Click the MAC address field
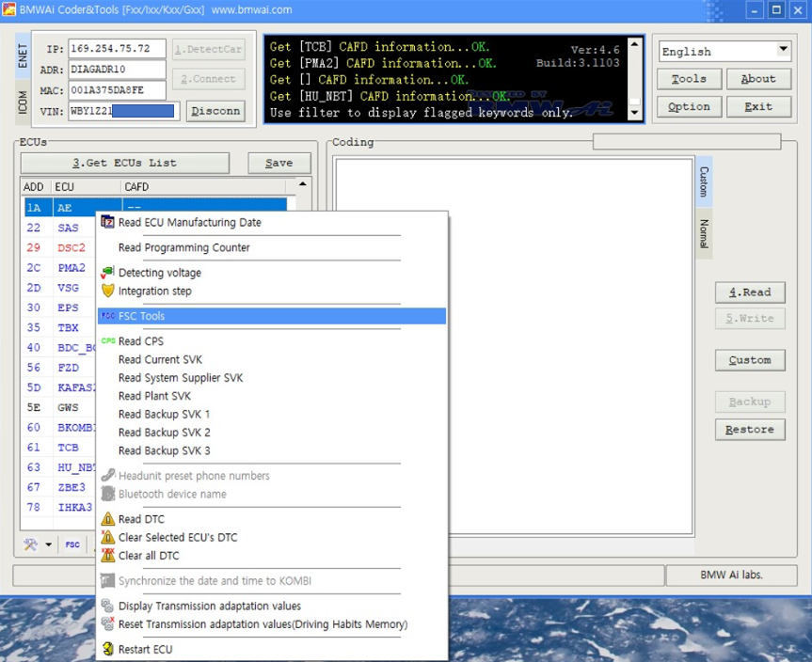Image resolution: width=812 pixels, height=662 pixels. 117,90
